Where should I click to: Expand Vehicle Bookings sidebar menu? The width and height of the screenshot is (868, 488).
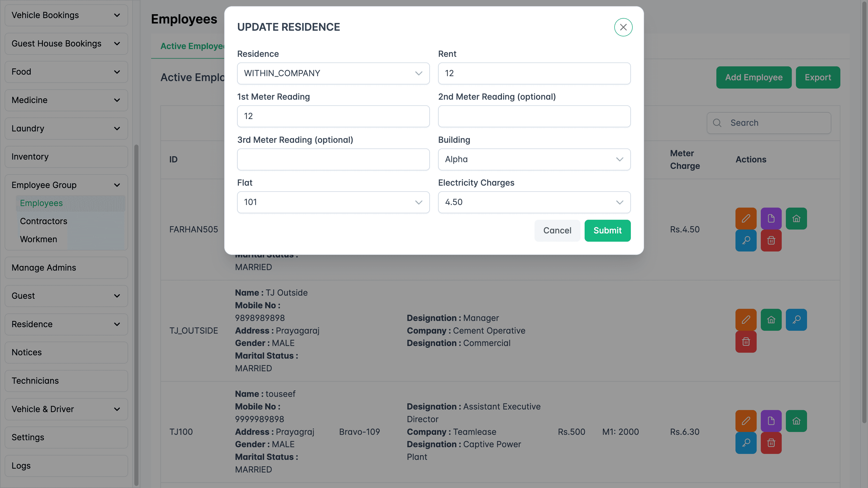(66, 15)
